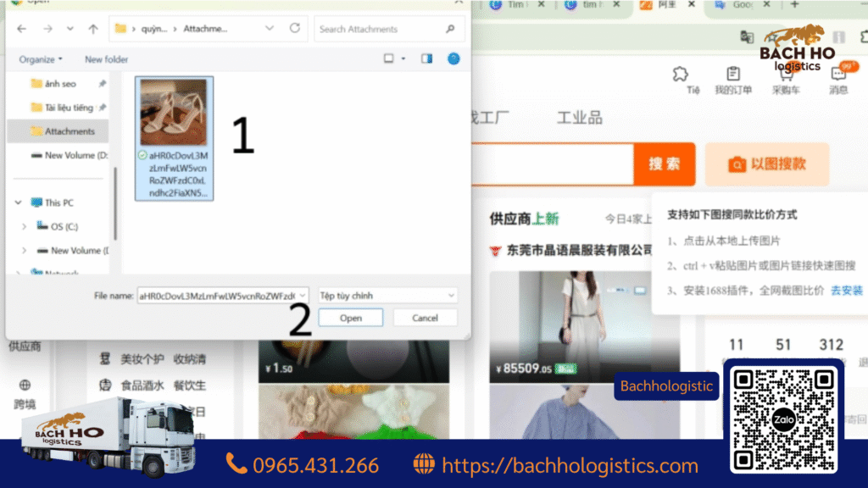Expand the recent locations chevron
The width and height of the screenshot is (868, 488).
click(70, 29)
